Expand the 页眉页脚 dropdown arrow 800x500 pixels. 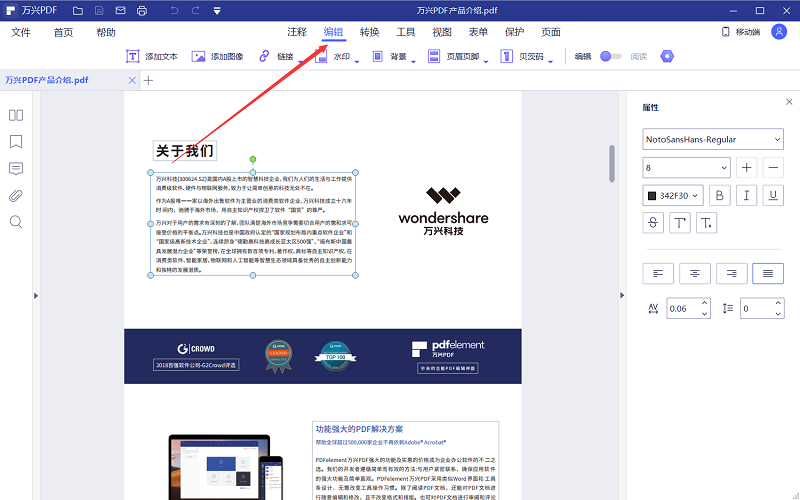(x=486, y=62)
